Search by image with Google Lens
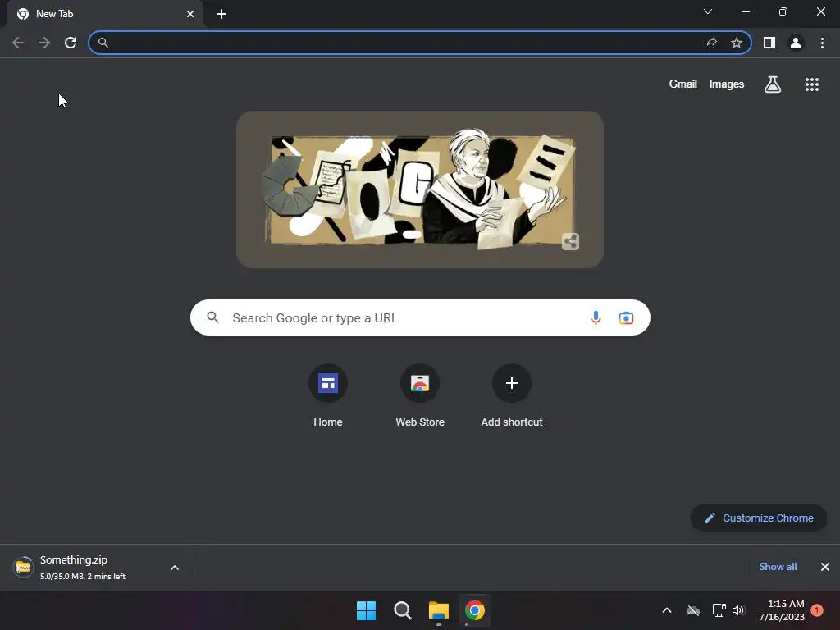The width and height of the screenshot is (840, 630). click(626, 317)
